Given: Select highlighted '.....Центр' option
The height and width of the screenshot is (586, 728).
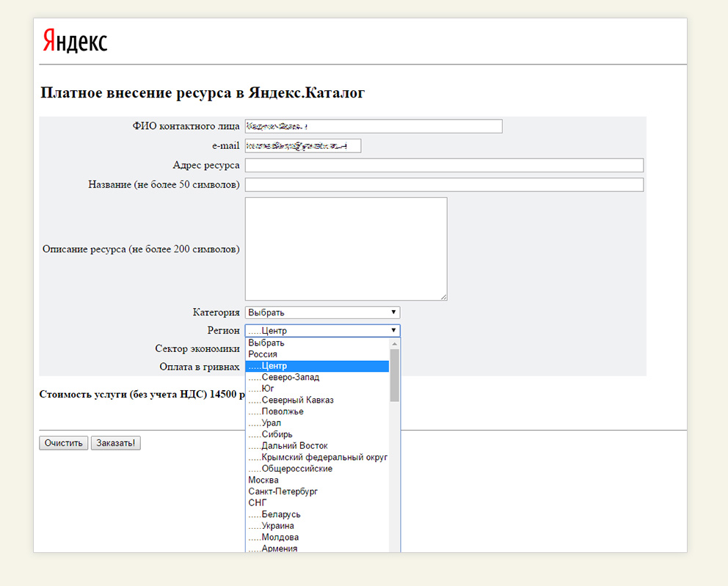Looking at the screenshot, I should (317, 366).
